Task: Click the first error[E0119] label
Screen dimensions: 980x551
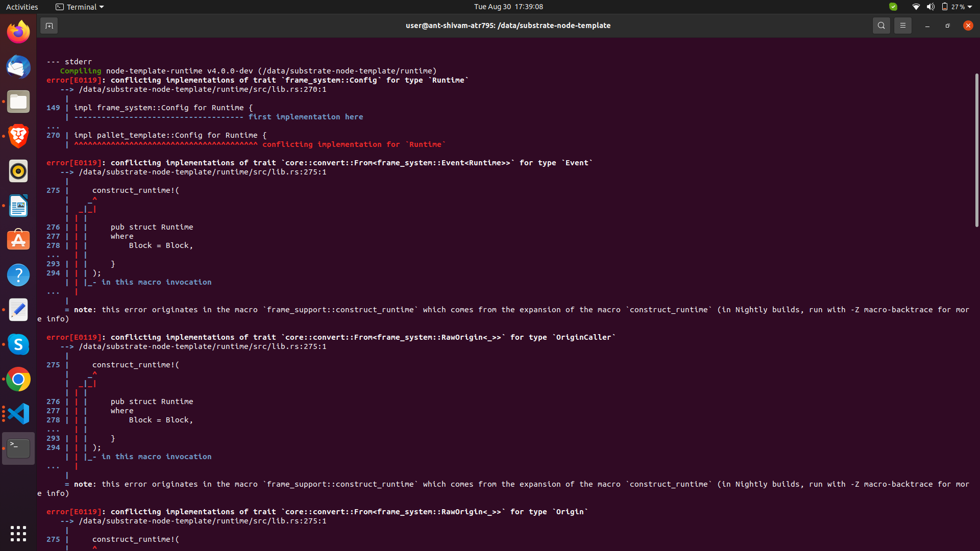Action: (74, 80)
